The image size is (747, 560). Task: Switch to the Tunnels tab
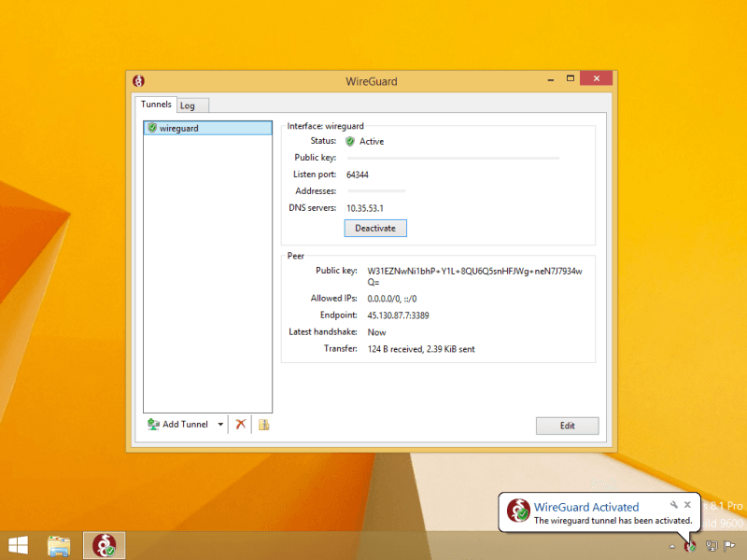coord(156,105)
